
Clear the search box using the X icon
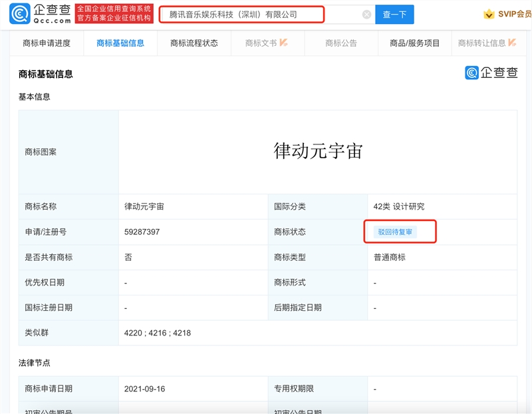pyautogui.click(x=366, y=13)
